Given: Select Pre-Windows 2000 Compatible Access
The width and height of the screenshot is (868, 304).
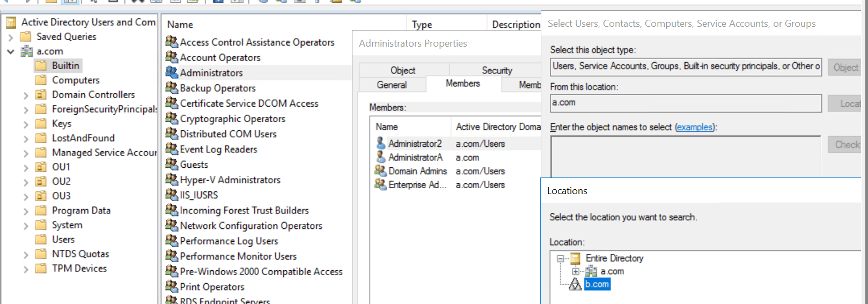Looking at the screenshot, I should 261,271.
